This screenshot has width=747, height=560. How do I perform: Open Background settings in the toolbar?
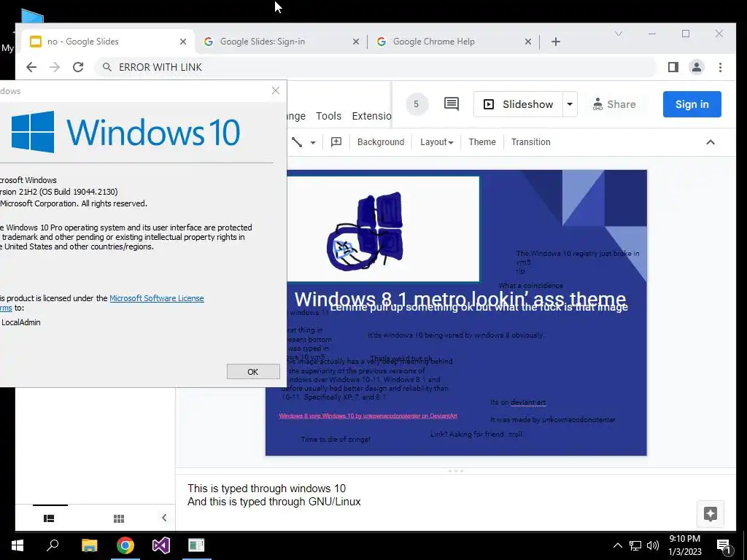tap(381, 142)
